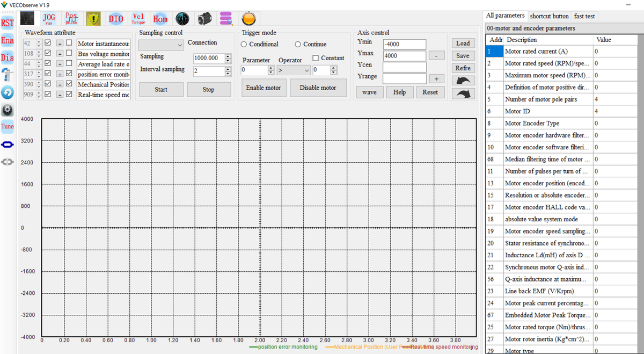Select the Continue trigger mode radio
Viewport: 644px width, 354px height.
298,44
